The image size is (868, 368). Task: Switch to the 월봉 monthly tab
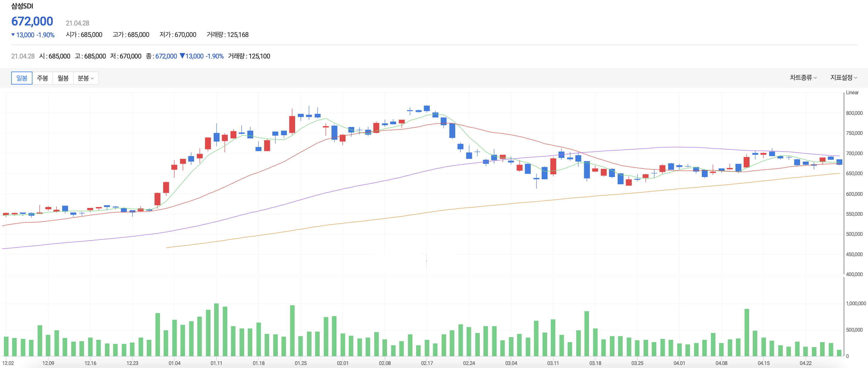click(63, 78)
